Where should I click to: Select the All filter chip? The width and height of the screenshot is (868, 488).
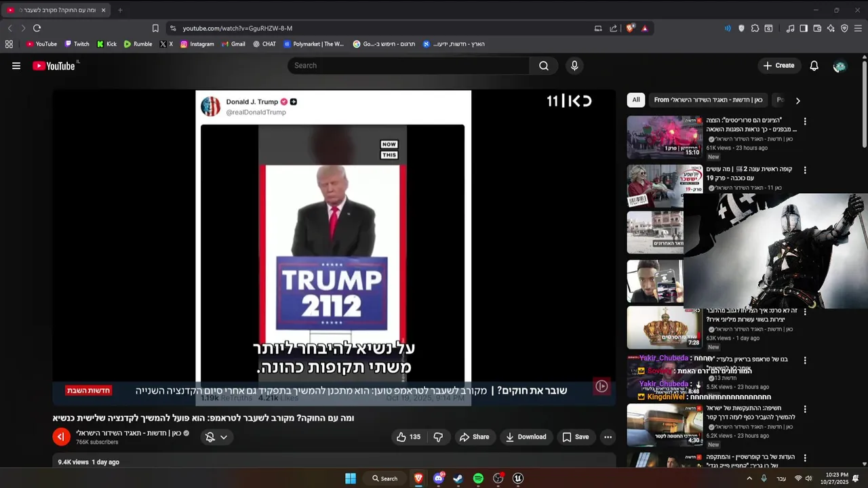coord(636,100)
